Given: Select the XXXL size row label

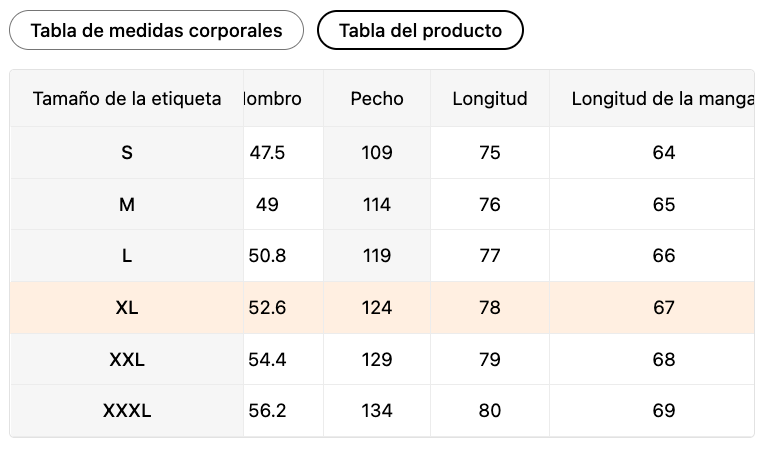Looking at the screenshot, I should pyautogui.click(x=127, y=411).
